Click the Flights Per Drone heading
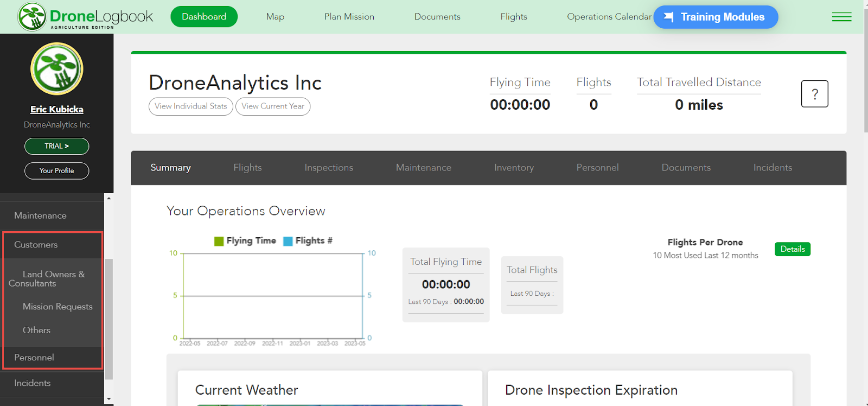This screenshot has width=868, height=406. [x=705, y=243]
